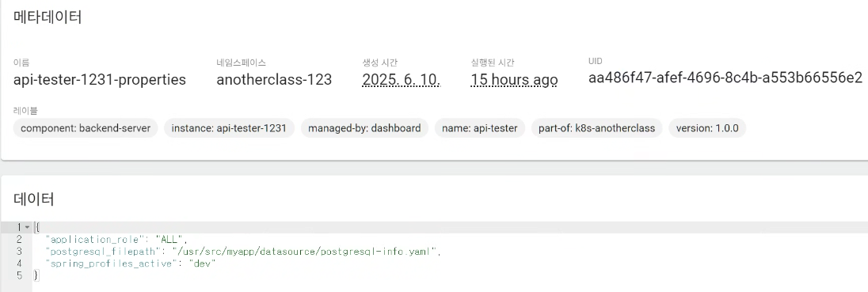868x292 pixels.
Task: Select the UID value aa486f47-afef-4696
Action: click(725, 78)
